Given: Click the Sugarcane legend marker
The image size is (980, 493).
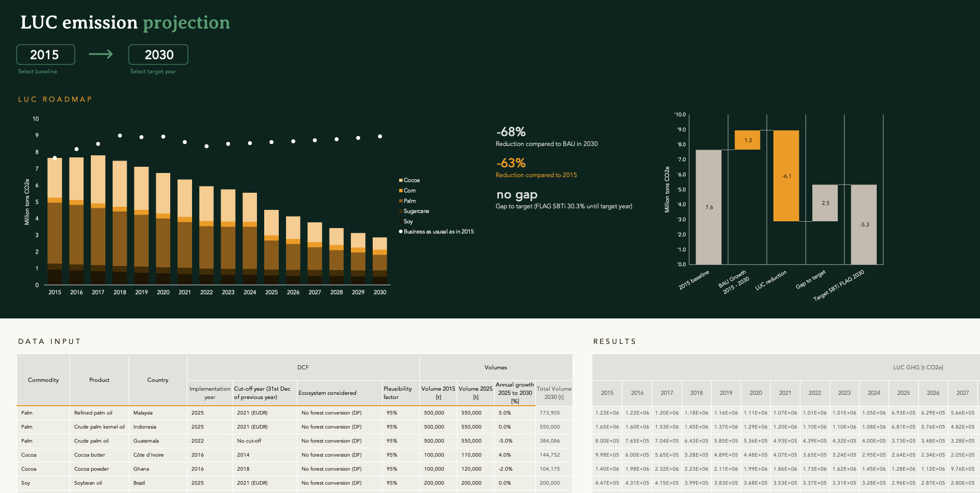Looking at the screenshot, I should [400, 211].
